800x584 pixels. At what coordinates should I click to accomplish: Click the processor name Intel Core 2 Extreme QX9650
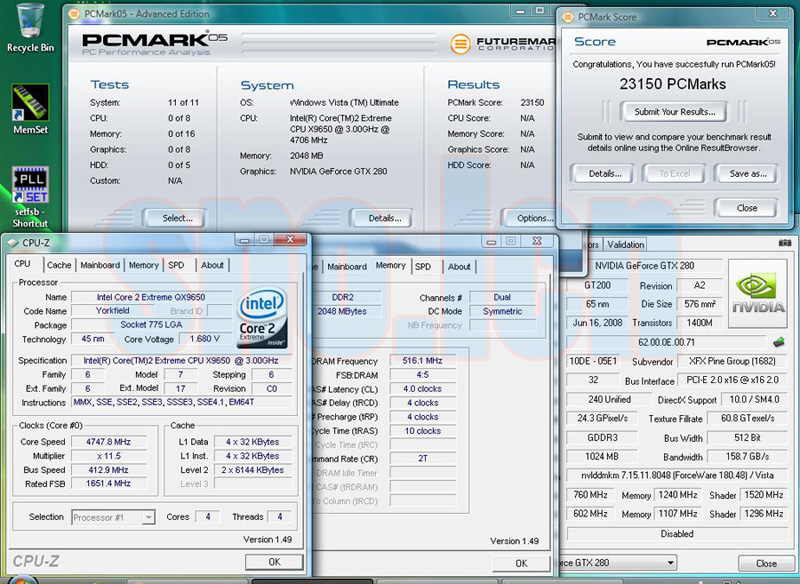pos(151,297)
